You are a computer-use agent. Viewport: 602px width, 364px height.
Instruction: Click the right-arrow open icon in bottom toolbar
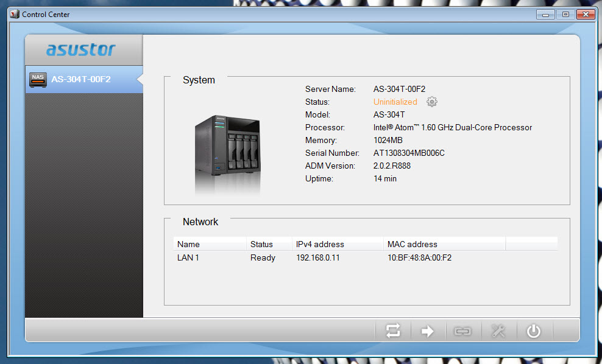[x=427, y=331]
